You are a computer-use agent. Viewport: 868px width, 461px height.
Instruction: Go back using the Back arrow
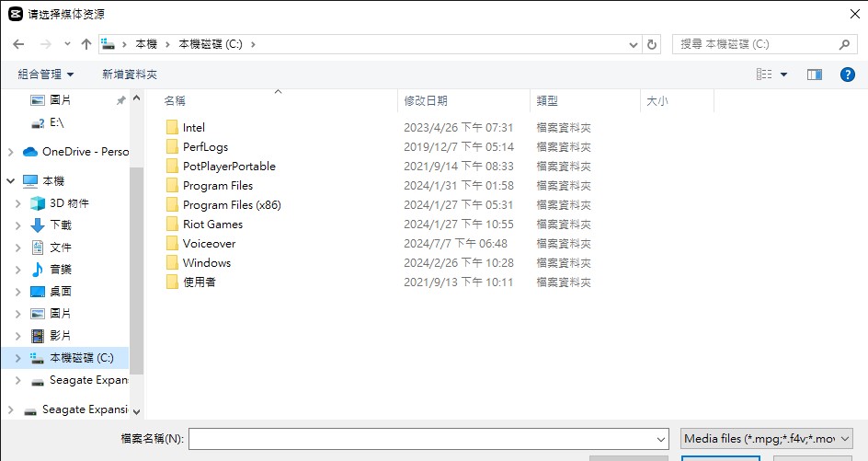click(18, 44)
